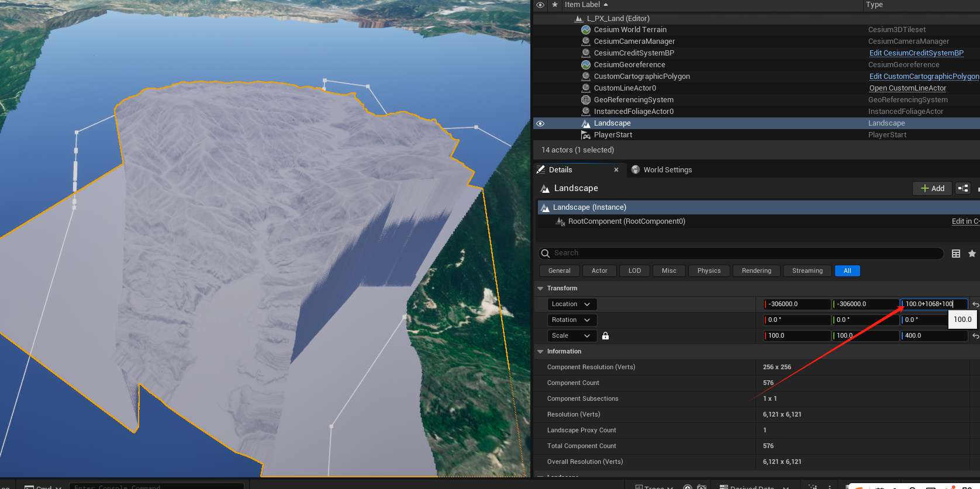This screenshot has height=489, width=980.
Task: Reset Location to default with arrow icon
Action: point(975,304)
